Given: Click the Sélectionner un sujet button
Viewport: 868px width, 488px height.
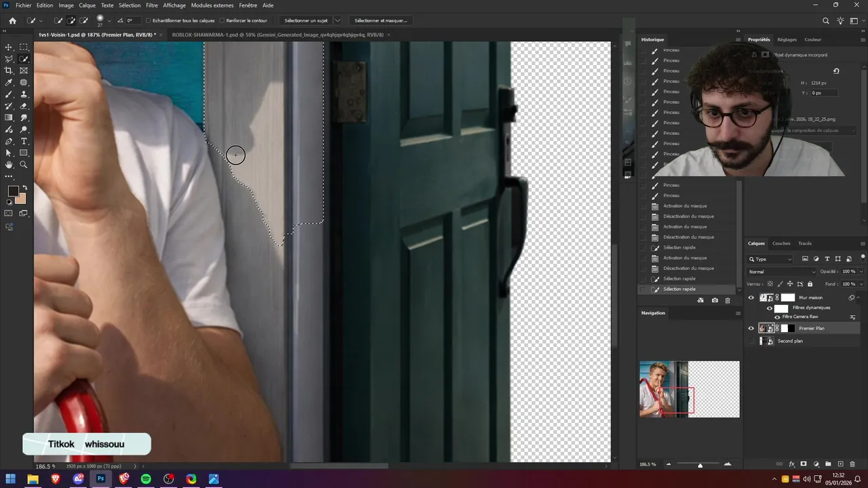Looking at the screenshot, I should pos(306,20).
